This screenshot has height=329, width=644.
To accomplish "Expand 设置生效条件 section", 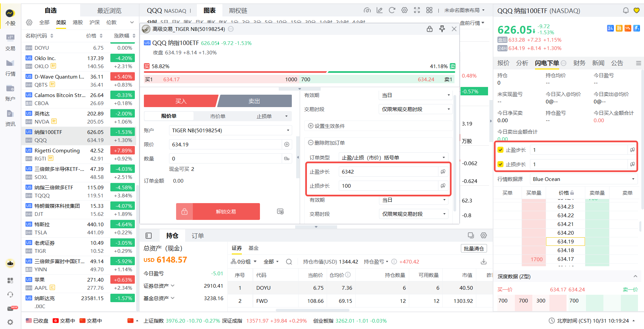I will click(x=326, y=126).
